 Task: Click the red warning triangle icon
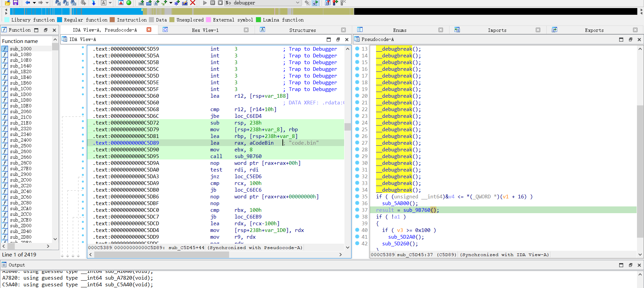tap(121, 3)
